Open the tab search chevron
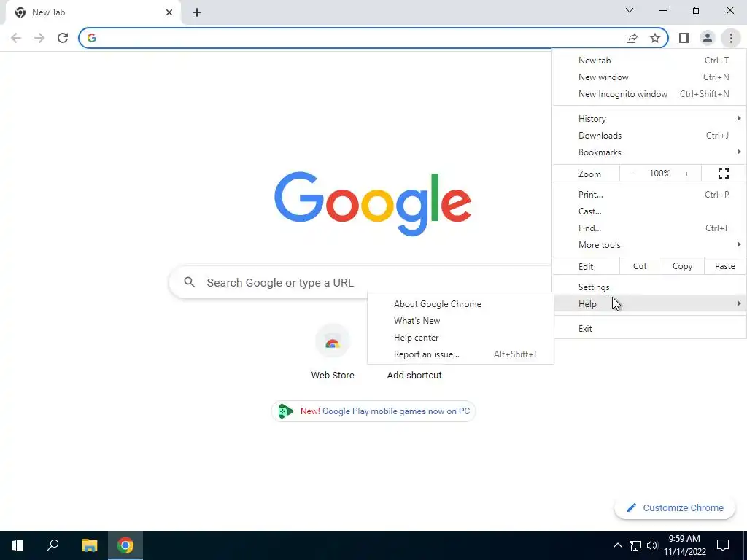The image size is (747, 560). [x=630, y=10]
